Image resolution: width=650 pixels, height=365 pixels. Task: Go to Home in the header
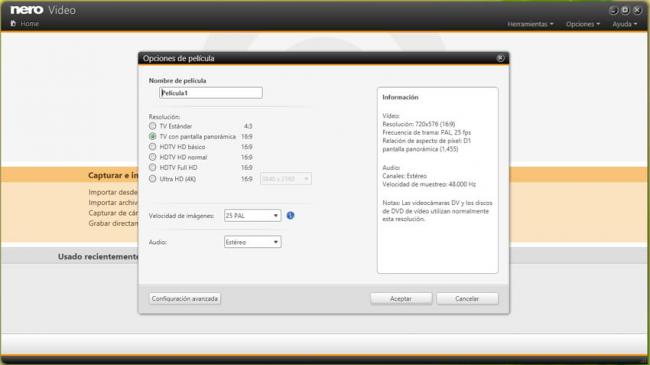(x=29, y=24)
